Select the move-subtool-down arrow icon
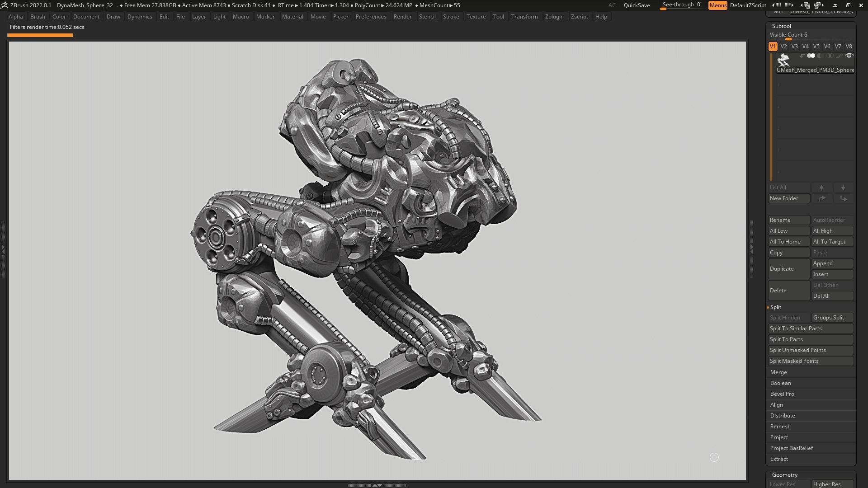The width and height of the screenshot is (868, 488). click(x=843, y=188)
